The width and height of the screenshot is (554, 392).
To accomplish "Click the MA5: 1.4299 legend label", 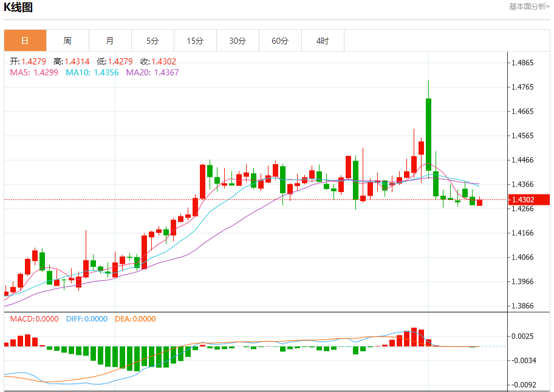I will [34, 72].
